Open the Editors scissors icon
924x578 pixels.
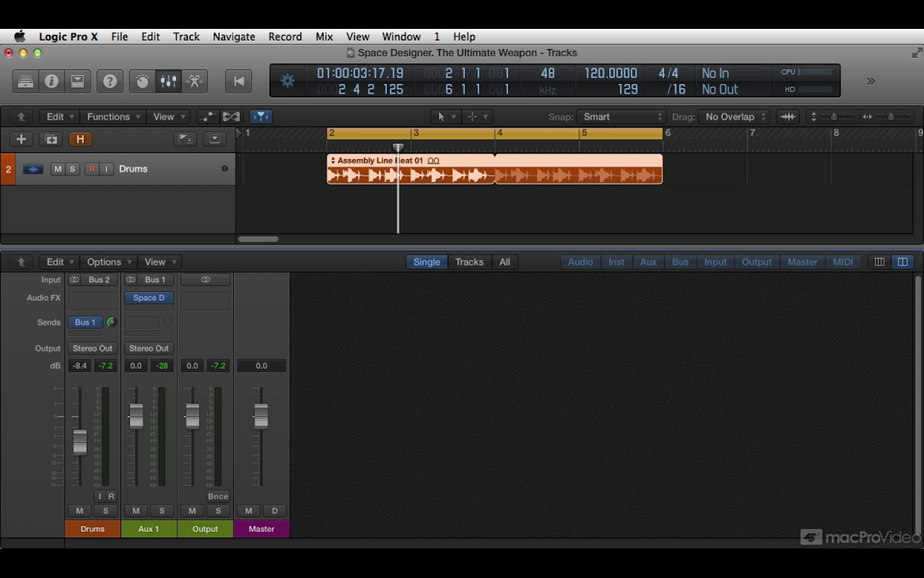(x=194, y=81)
